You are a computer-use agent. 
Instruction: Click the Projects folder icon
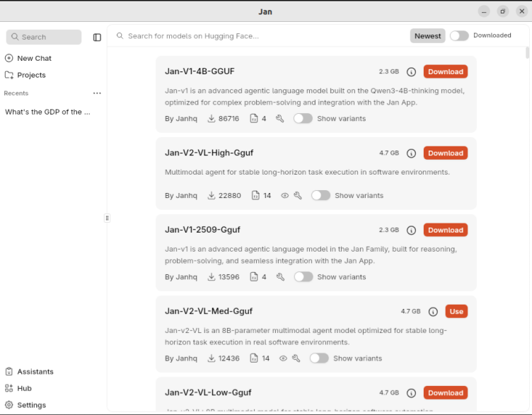(8, 75)
